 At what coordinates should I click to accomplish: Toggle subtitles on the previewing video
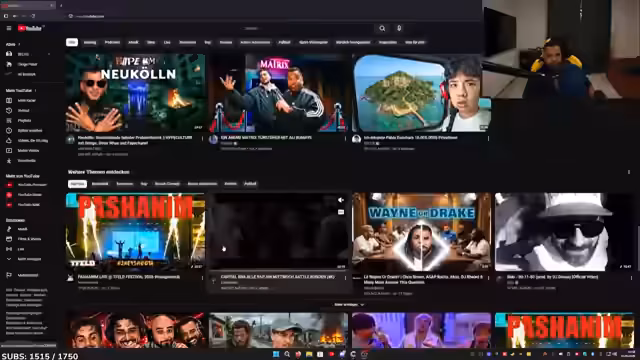341,212
